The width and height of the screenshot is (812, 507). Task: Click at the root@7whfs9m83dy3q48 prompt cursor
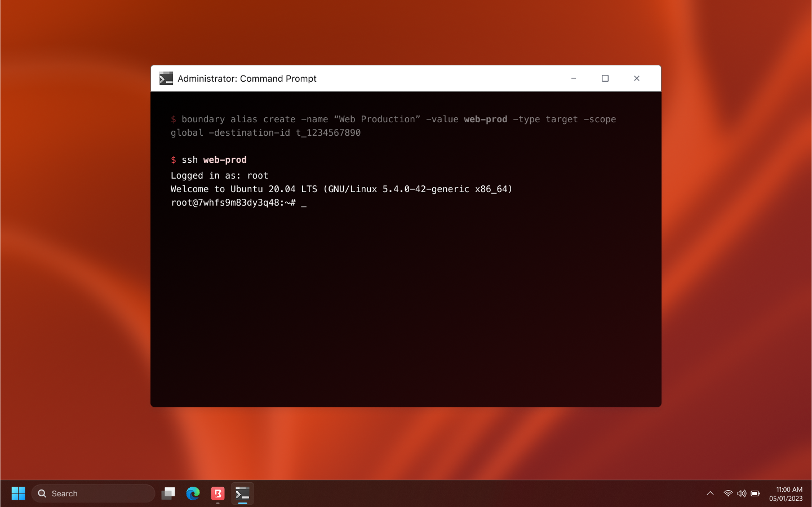pyautogui.click(x=304, y=203)
